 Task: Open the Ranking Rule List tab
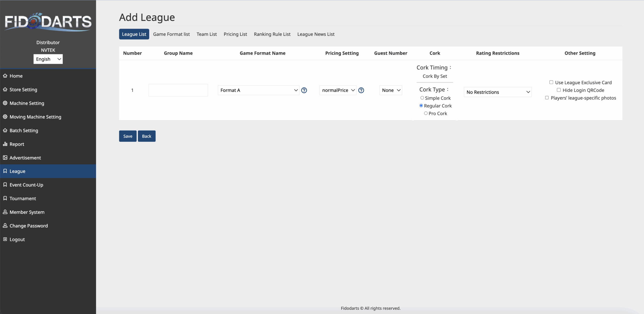point(272,34)
